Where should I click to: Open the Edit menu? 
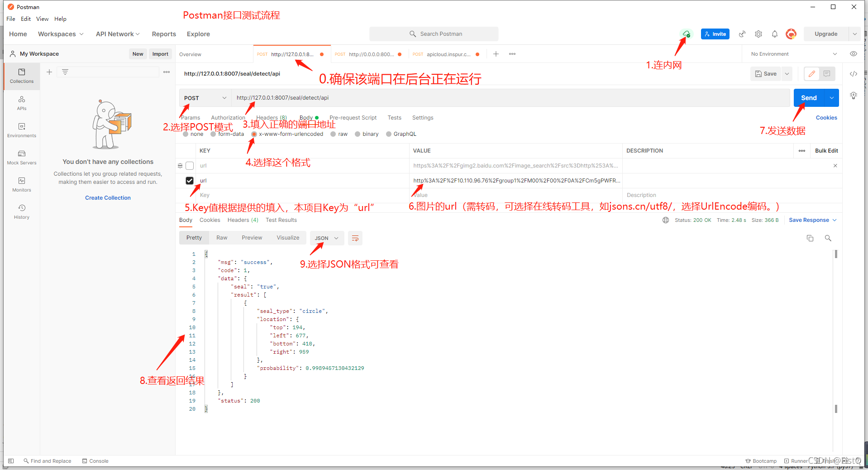point(26,19)
